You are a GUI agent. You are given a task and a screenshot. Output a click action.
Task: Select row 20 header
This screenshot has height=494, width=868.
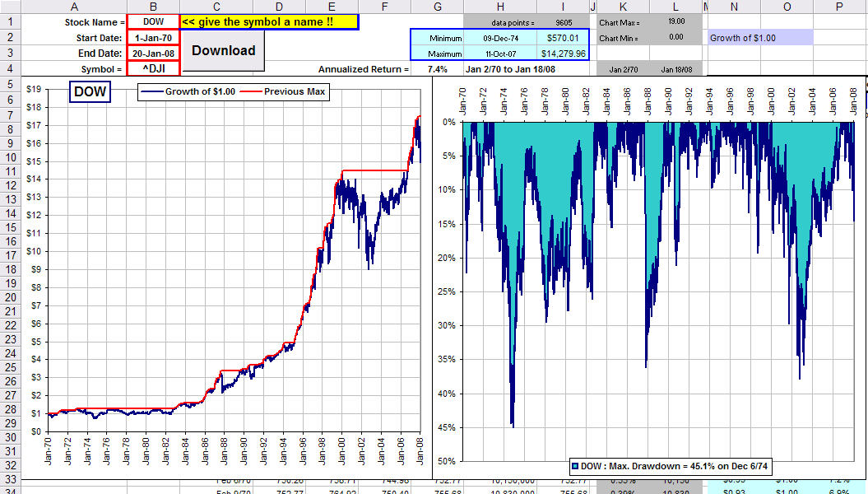pos(11,297)
